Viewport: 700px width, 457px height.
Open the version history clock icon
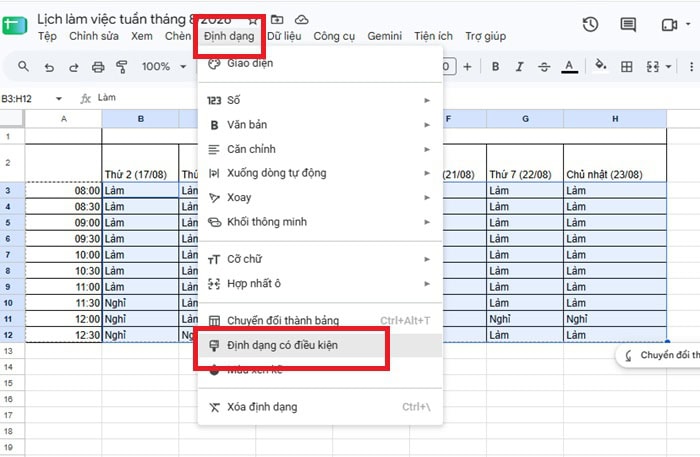(x=590, y=25)
